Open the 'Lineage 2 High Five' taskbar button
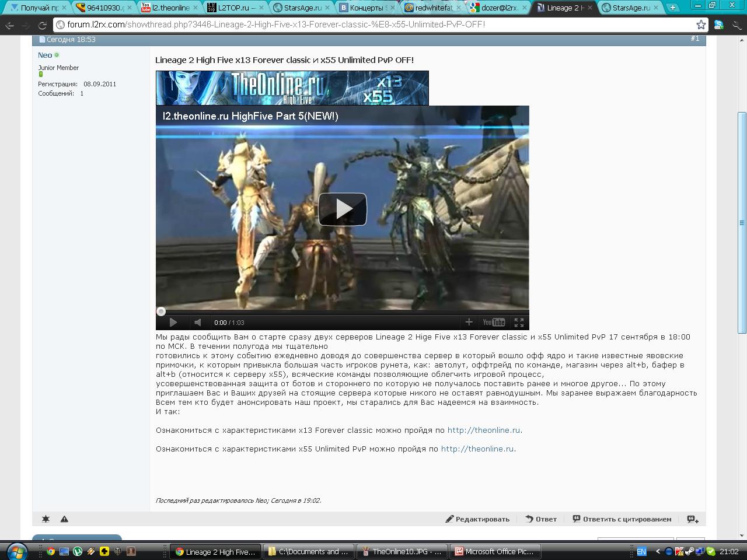The image size is (747, 560). 216,551
